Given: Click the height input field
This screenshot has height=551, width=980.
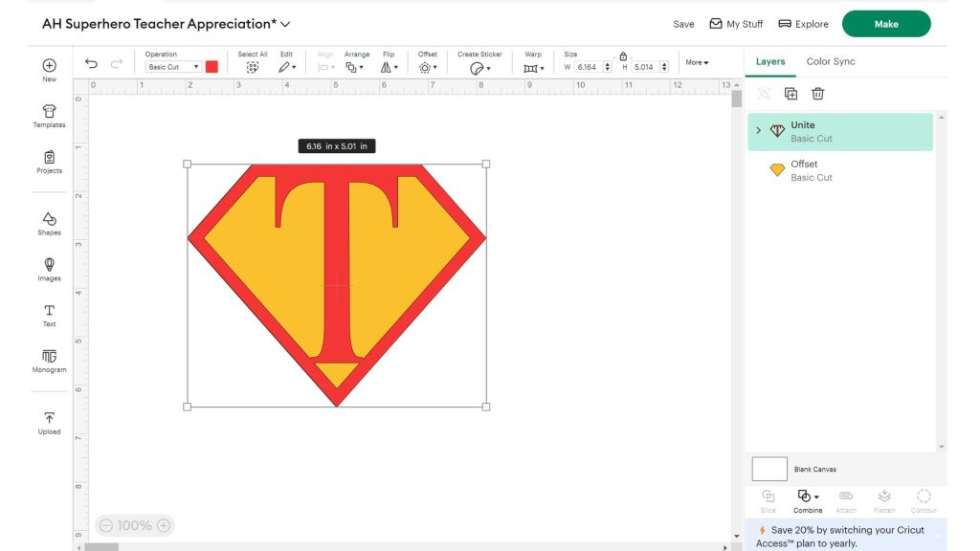Looking at the screenshot, I should (x=645, y=67).
